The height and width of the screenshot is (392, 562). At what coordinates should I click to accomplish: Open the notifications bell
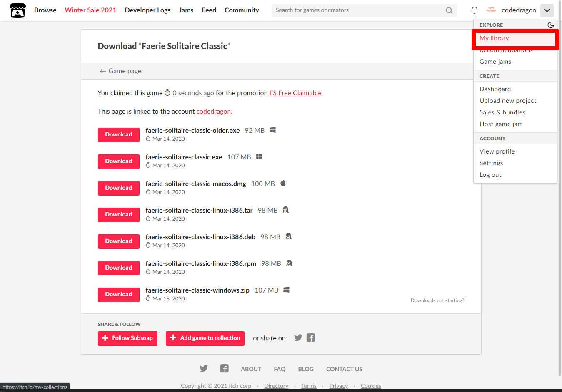click(474, 10)
